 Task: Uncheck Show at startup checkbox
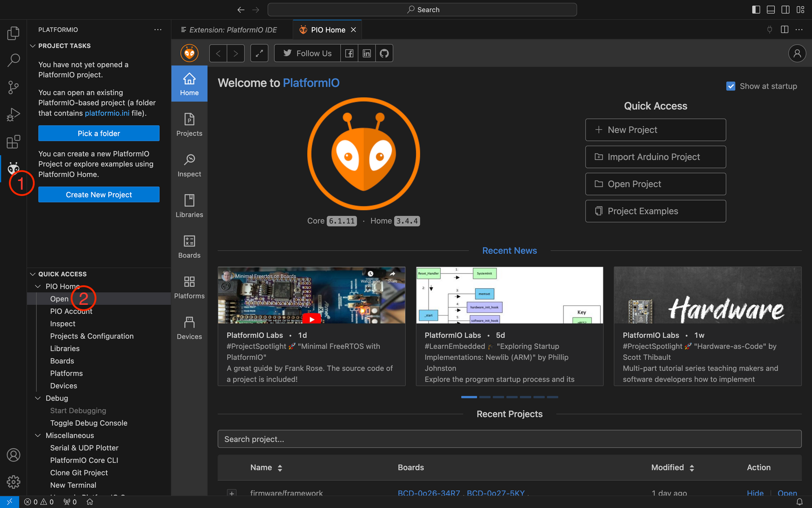pyautogui.click(x=730, y=86)
